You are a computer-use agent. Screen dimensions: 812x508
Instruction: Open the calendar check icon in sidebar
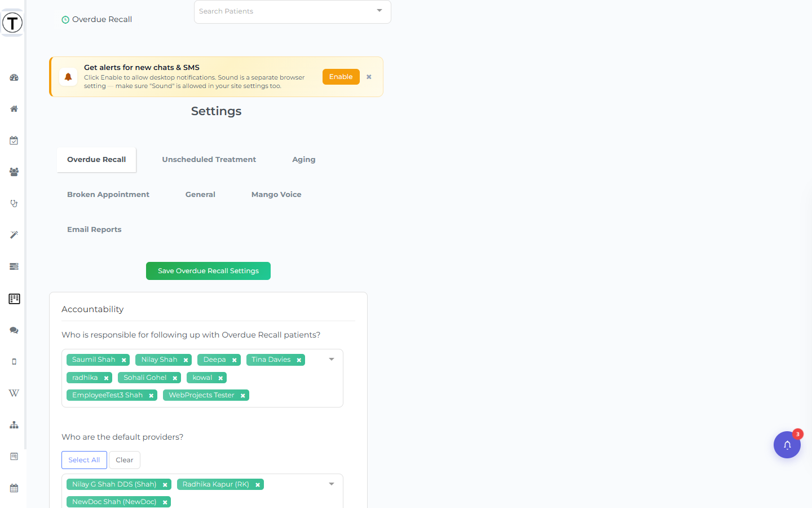click(14, 141)
